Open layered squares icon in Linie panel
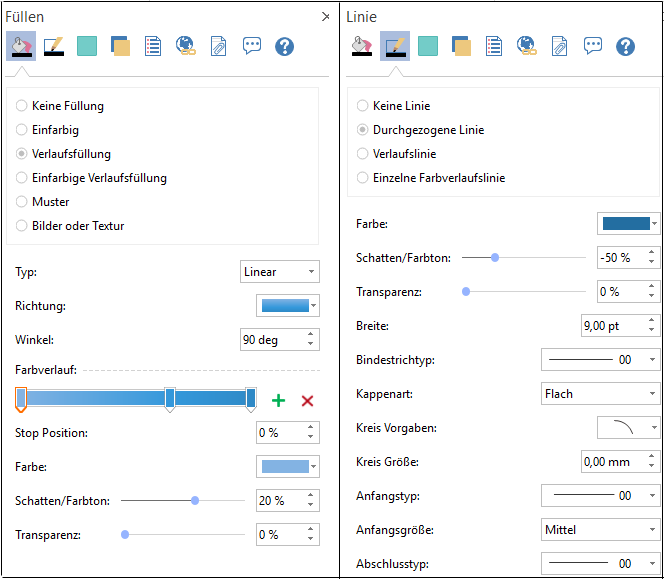The image size is (664, 579). coord(461,46)
